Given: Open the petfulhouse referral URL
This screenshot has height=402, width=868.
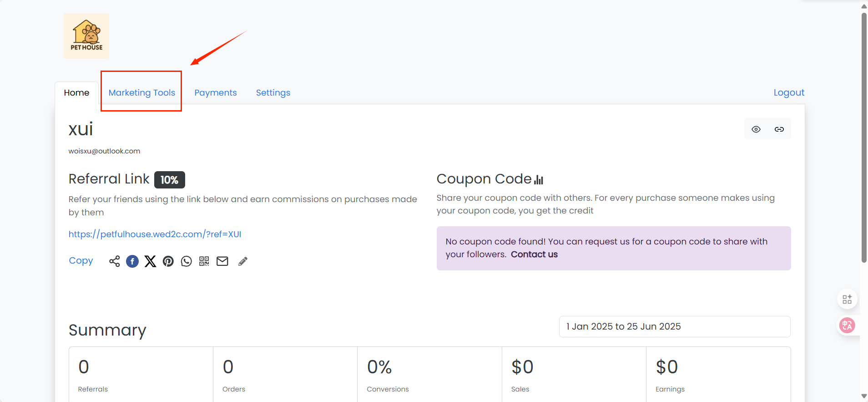Looking at the screenshot, I should [155, 234].
